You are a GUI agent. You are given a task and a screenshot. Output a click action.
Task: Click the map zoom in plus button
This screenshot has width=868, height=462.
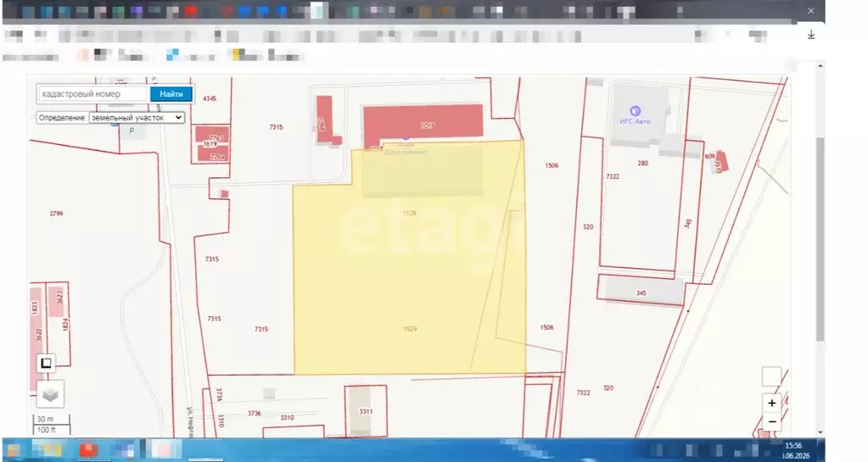pyautogui.click(x=771, y=403)
